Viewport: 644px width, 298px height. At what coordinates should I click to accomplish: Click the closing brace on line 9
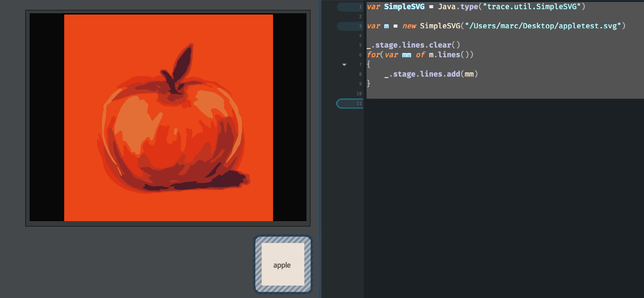click(369, 83)
